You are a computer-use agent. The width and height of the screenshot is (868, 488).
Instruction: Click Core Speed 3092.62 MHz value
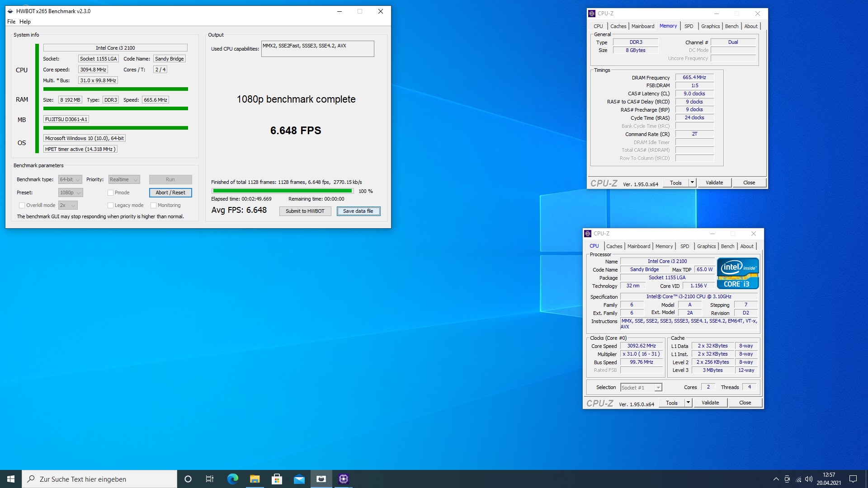tap(642, 346)
